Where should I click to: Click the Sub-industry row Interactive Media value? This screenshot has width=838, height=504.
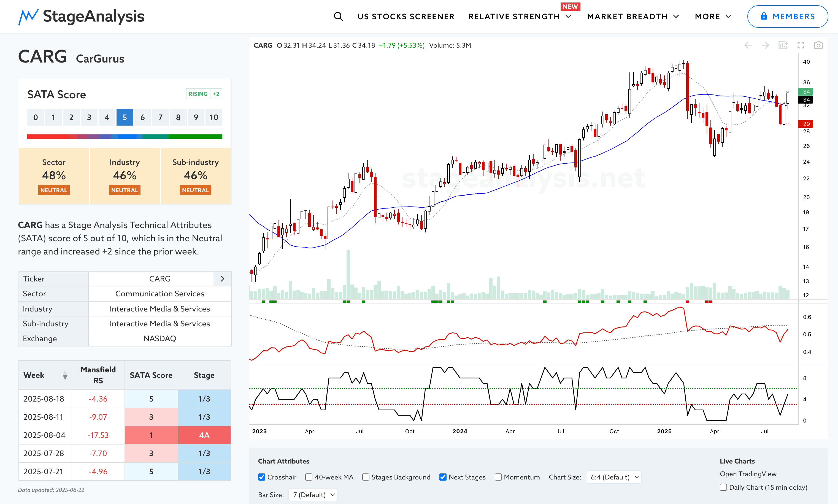coord(160,324)
